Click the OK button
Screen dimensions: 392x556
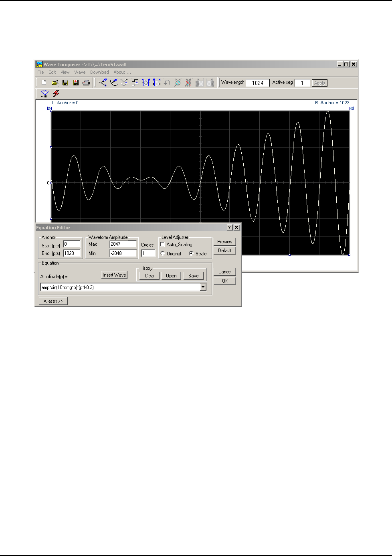[225, 281]
